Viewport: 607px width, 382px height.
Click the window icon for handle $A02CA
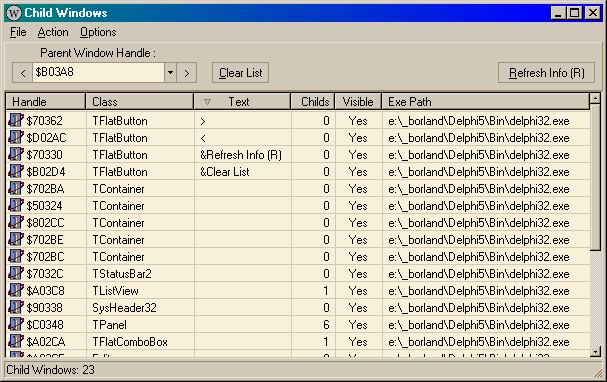tap(16, 342)
